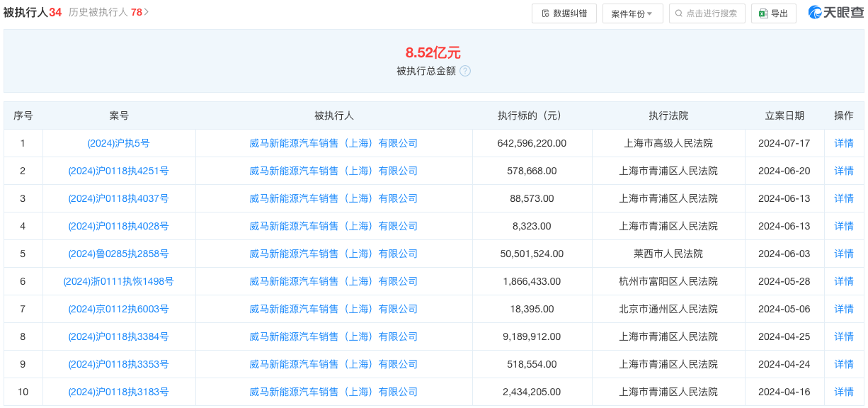Click the 立案日期 column header

[784, 115]
